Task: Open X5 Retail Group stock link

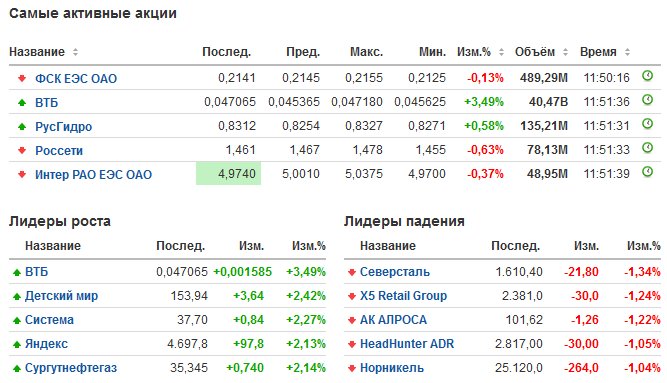Action: point(403,296)
